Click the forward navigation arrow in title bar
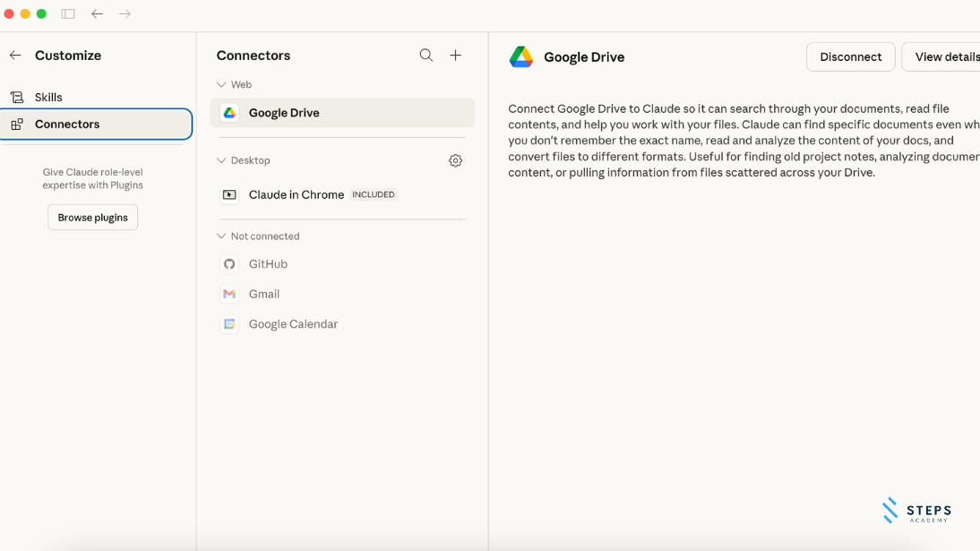The width and height of the screenshot is (980, 551). coord(125,14)
